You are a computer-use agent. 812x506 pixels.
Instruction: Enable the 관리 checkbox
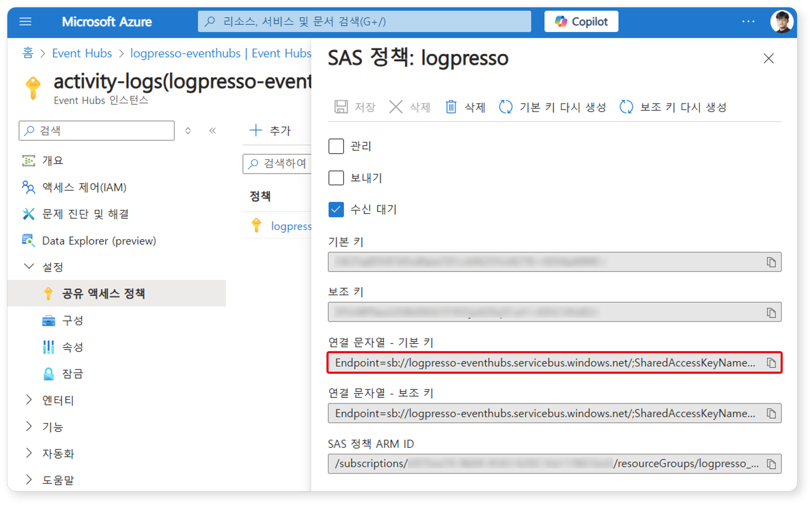(x=336, y=146)
